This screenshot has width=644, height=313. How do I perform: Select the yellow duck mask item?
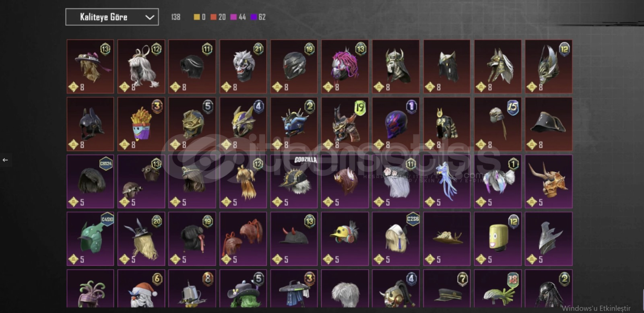tap(345, 239)
